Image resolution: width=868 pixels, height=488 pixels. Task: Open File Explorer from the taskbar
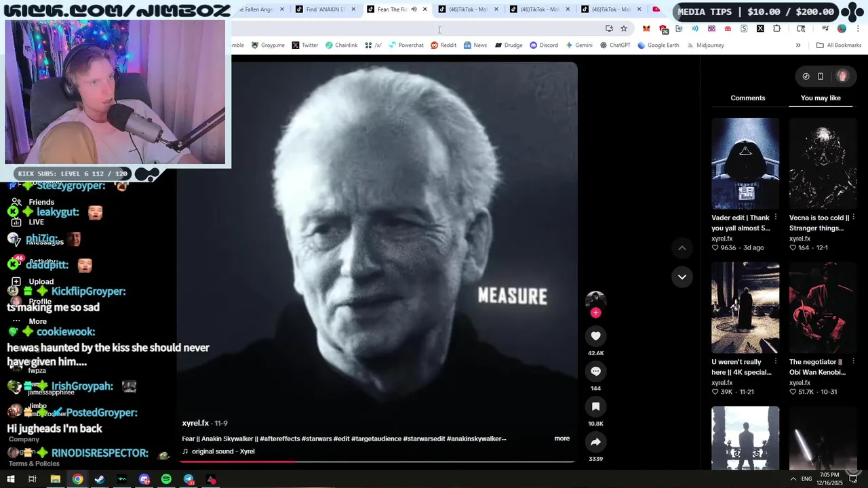click(56, 479)
